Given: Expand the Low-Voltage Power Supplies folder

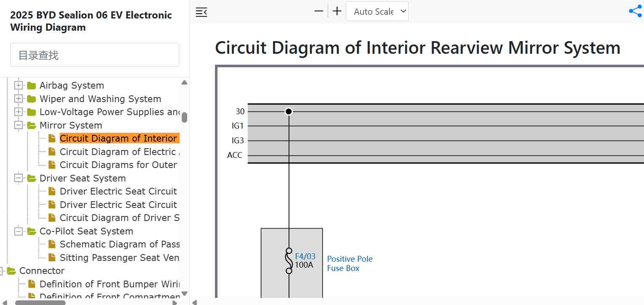Looking at the screenshot, I should 18,112.
